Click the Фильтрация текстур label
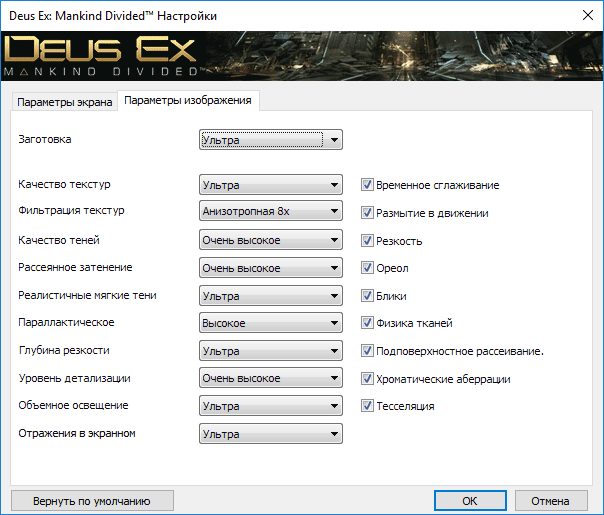Viewport: 604px width, 515px height. pos(71,210)
